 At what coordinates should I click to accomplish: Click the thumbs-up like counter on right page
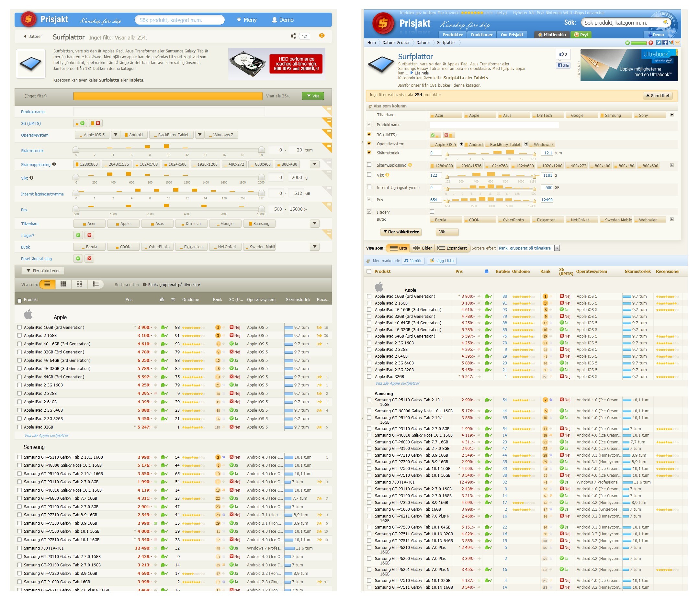tap(563, 54)
